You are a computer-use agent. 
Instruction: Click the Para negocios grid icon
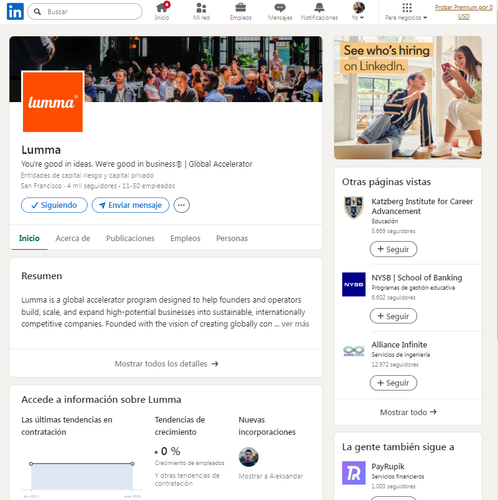point(407,7)
